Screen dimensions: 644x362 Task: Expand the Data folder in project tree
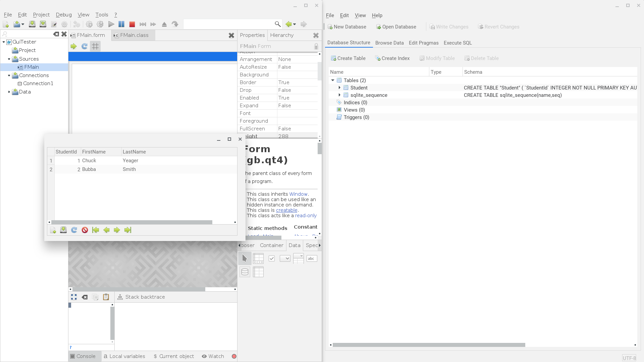[9, 92]
